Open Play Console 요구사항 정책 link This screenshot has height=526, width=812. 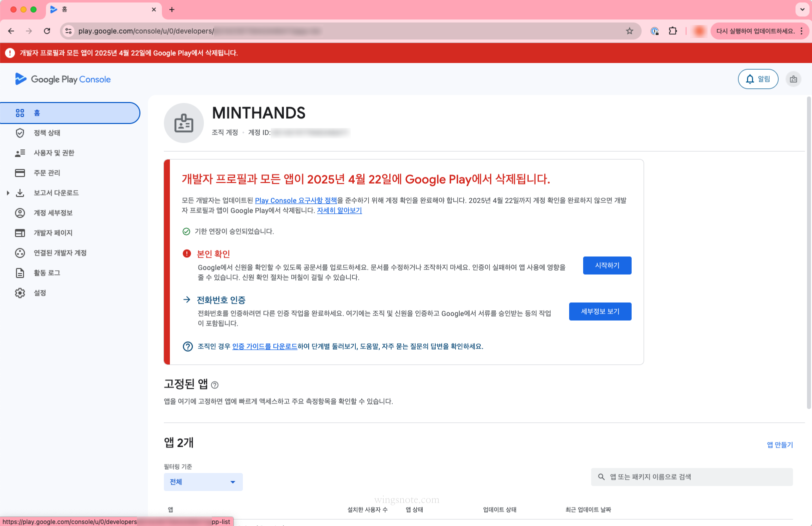point(296,200)
